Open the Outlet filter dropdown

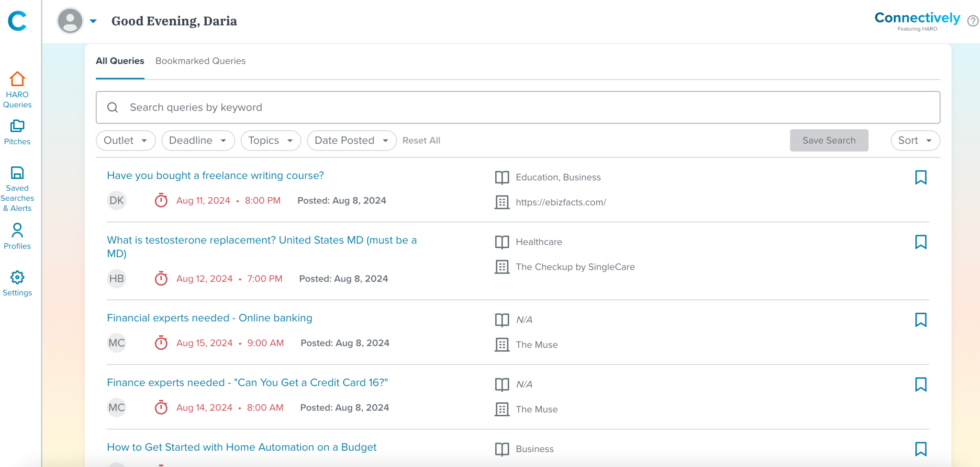tap(125, 140)
